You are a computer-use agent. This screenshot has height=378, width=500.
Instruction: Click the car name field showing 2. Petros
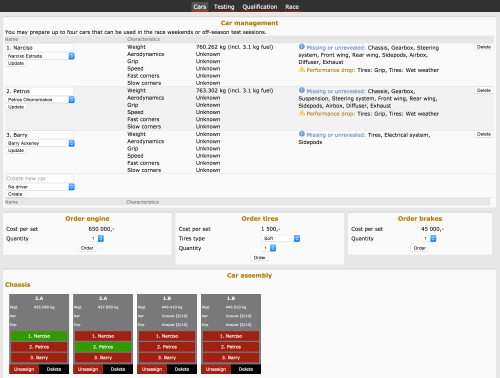[39, 91]
